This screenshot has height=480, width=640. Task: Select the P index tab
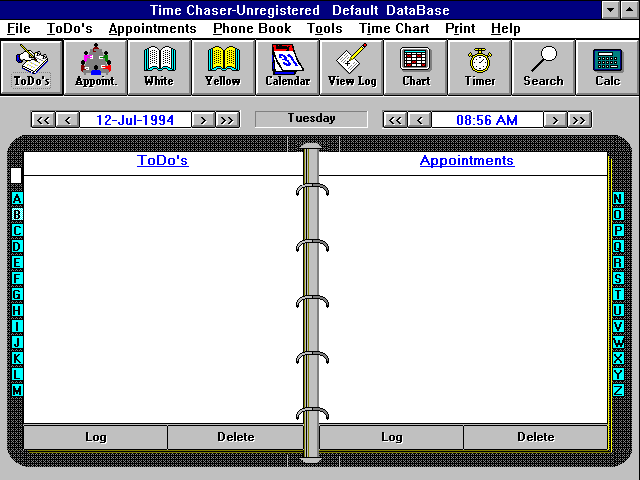click(x=618, y=231)
